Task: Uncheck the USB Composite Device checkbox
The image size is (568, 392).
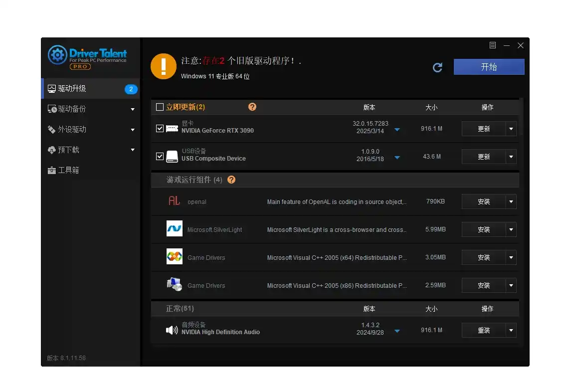Action: point(160,156)
